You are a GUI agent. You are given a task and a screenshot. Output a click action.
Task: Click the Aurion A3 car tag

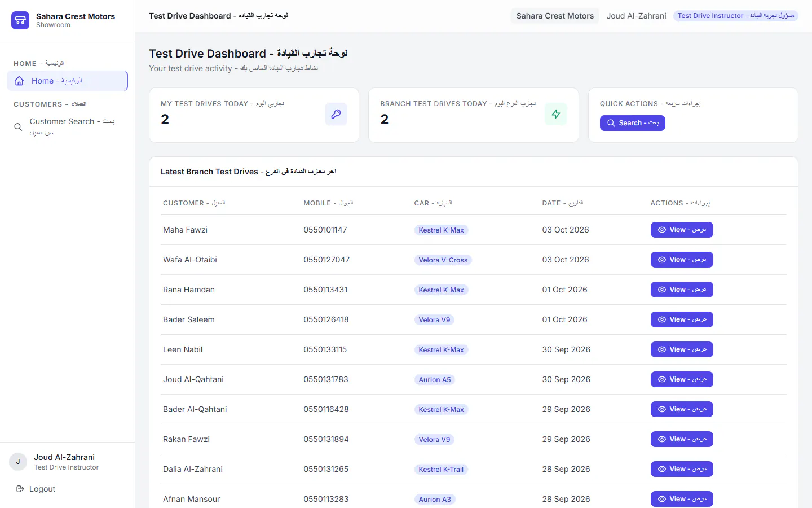[x=434, y=499]
